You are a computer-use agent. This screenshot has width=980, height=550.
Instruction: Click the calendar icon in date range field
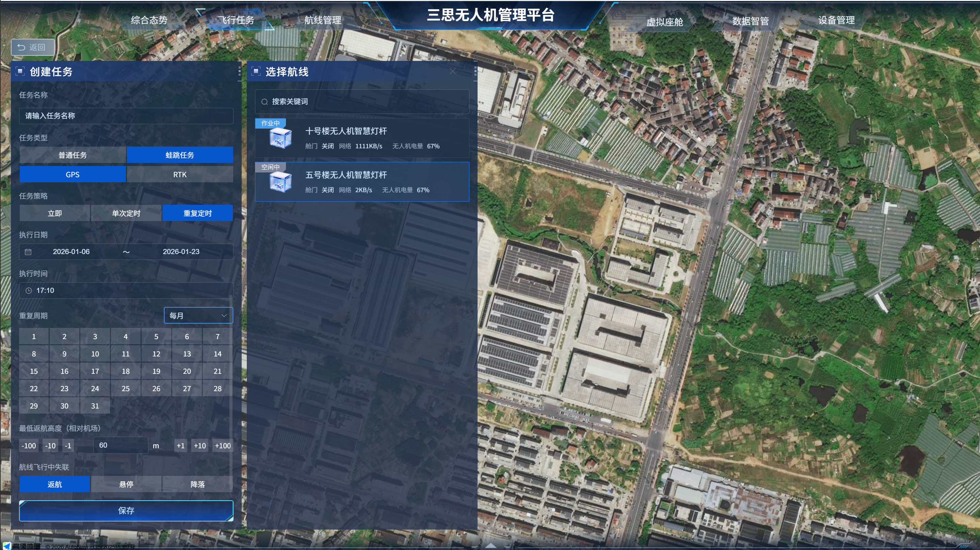28,252
